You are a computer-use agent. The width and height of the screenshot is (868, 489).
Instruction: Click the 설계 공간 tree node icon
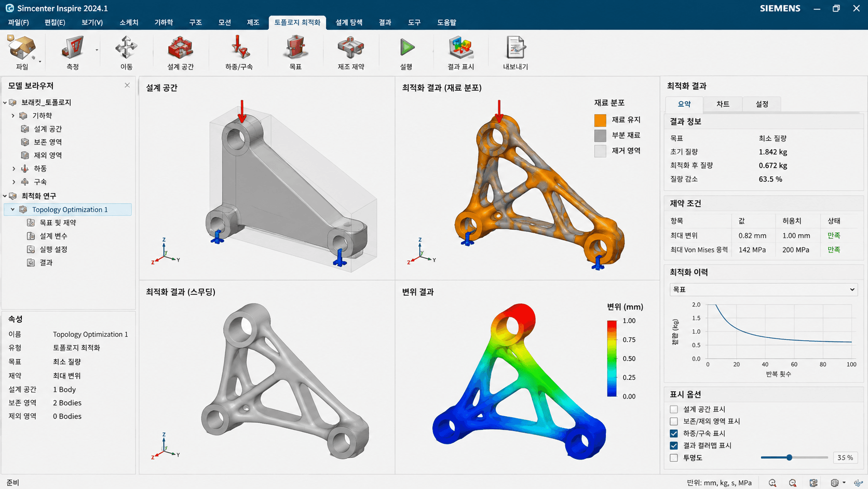25,128
